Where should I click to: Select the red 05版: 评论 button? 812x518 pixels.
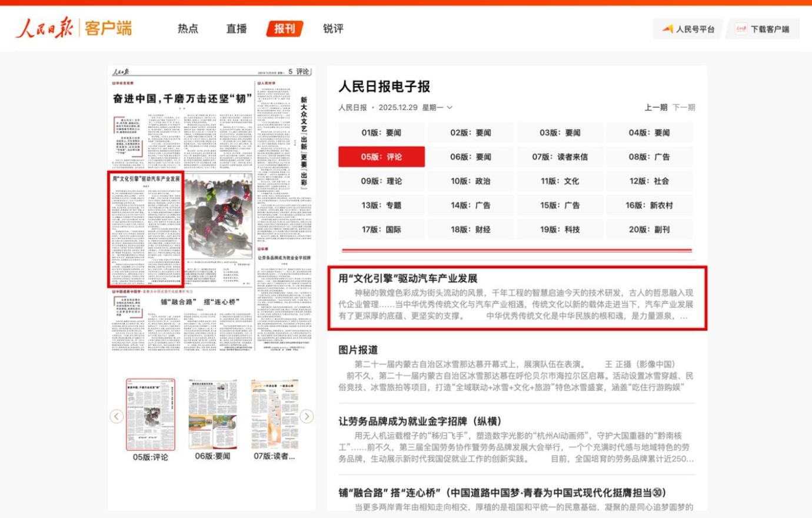381,157
